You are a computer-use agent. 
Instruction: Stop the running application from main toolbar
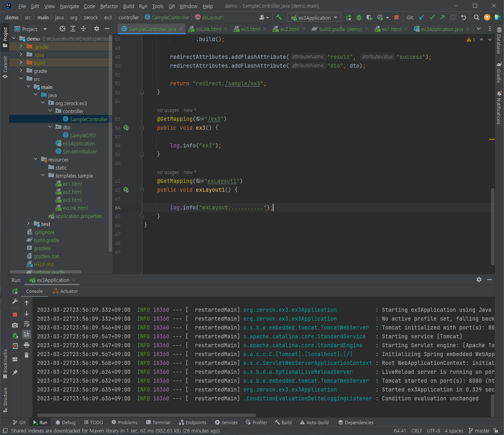click(396, 17)
